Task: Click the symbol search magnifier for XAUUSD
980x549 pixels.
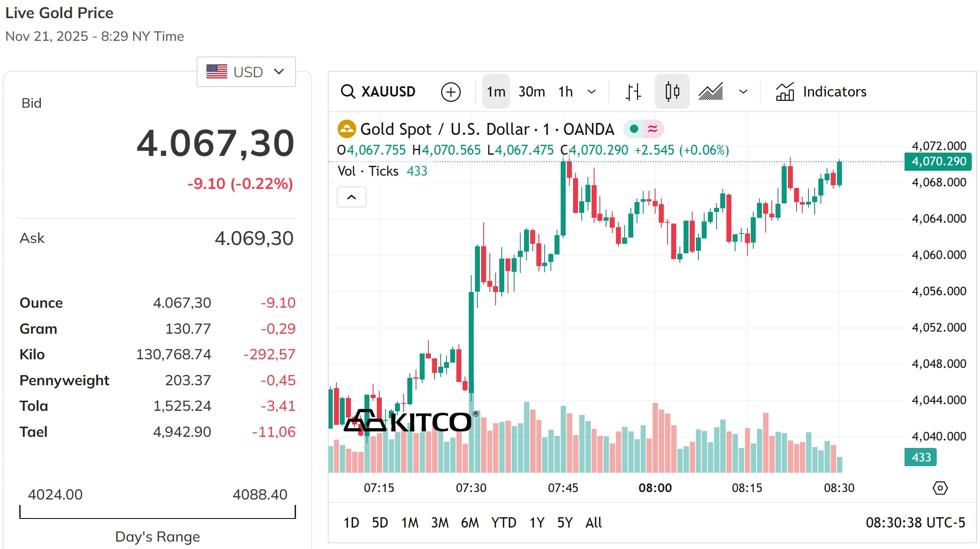Action: coord(348,92)
